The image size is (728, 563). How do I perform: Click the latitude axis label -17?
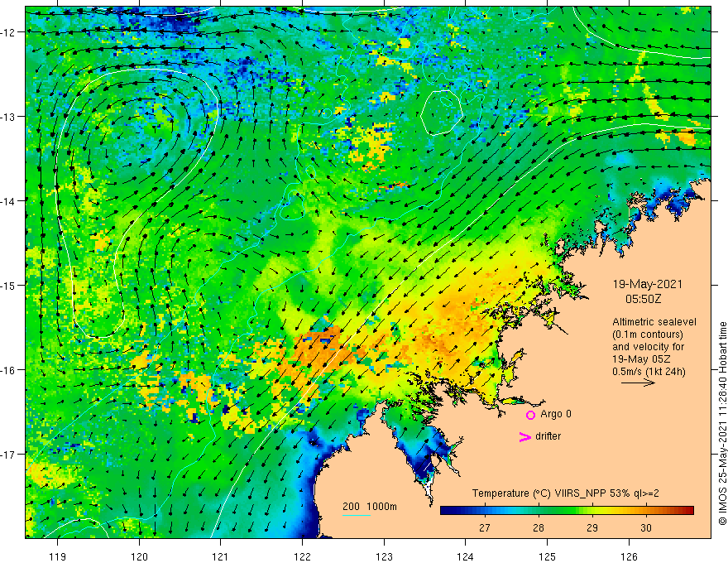point(8,455)
